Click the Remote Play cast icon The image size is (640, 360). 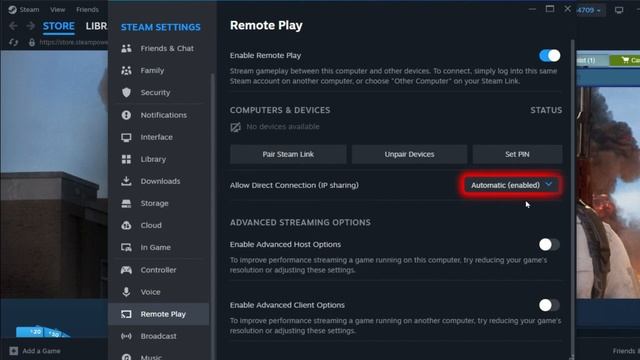[x=126, y=314]
